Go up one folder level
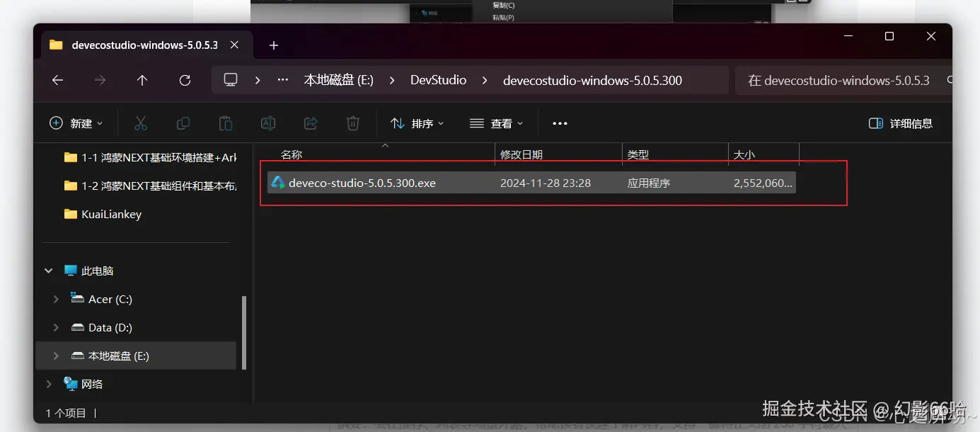The height and width of the screenshot is (432, 980). (x=142, y=80)
